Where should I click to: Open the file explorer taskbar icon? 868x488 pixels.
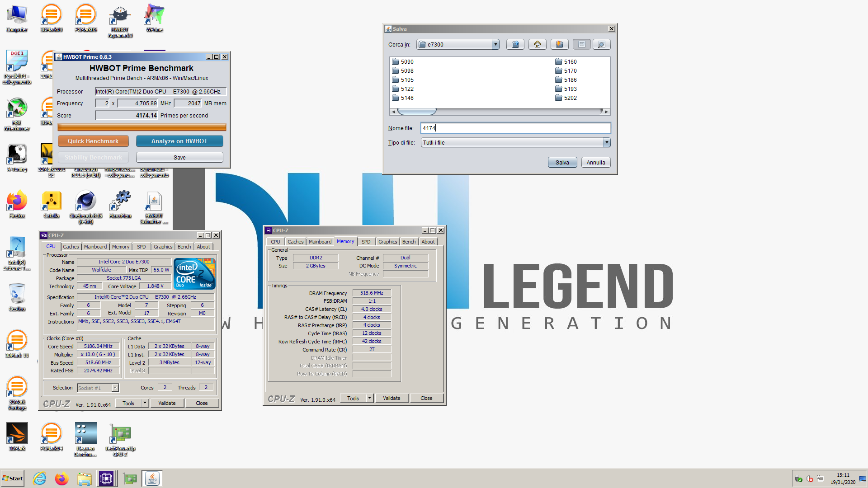coord(84,479)
